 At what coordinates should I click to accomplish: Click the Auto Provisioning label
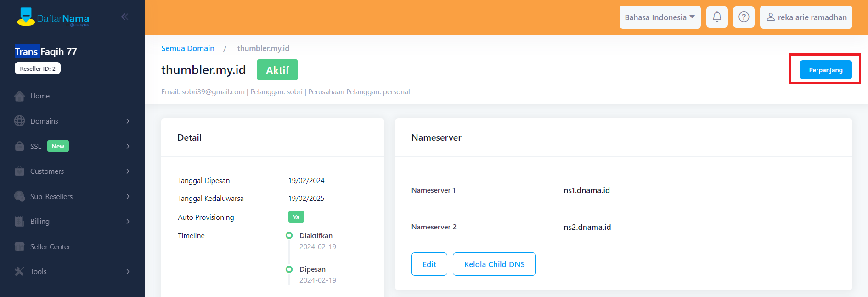click(206, 217)
